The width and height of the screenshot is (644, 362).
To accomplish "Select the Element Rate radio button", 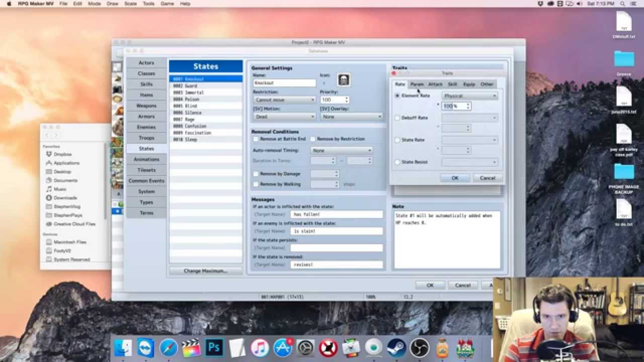I will click(397, 96).
